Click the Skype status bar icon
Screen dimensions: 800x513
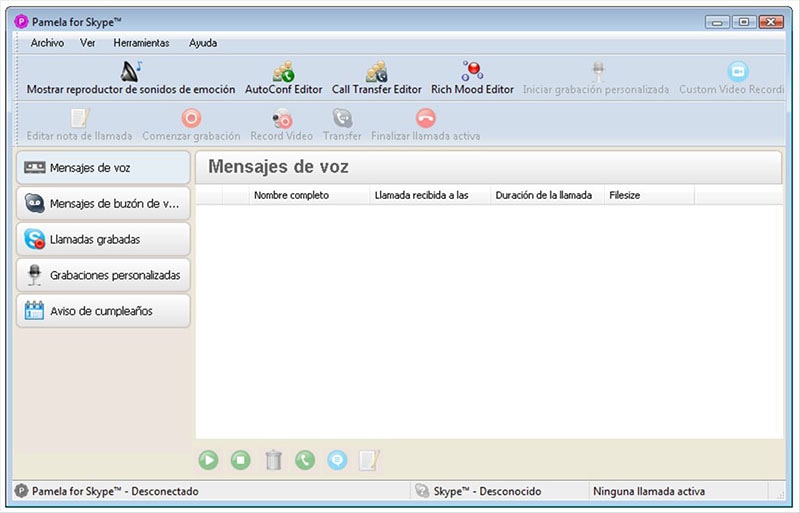pyautogui.click(x=422, y=491)
